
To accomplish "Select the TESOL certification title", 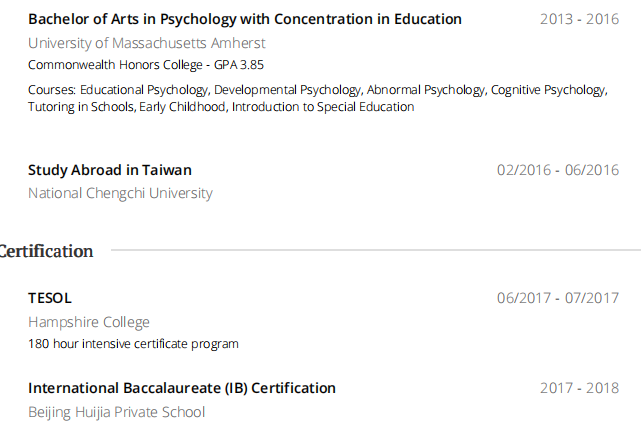I will [x=50, y=298].
